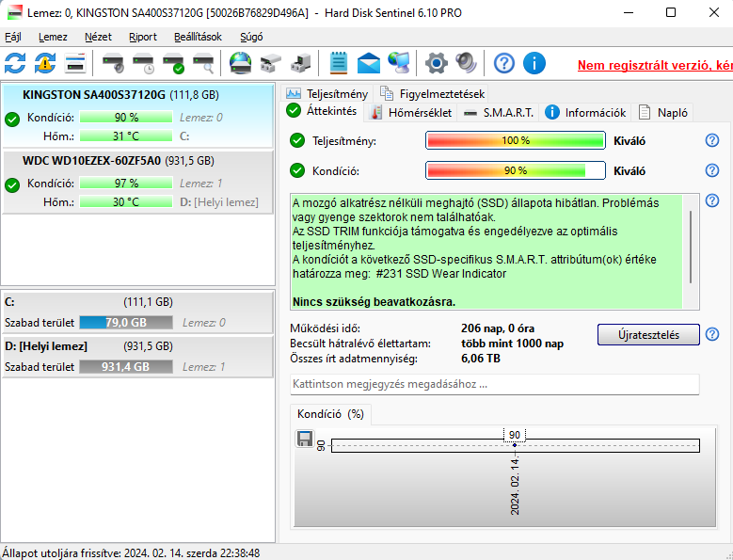Click the grey speaker sound icon

(466, 63)
